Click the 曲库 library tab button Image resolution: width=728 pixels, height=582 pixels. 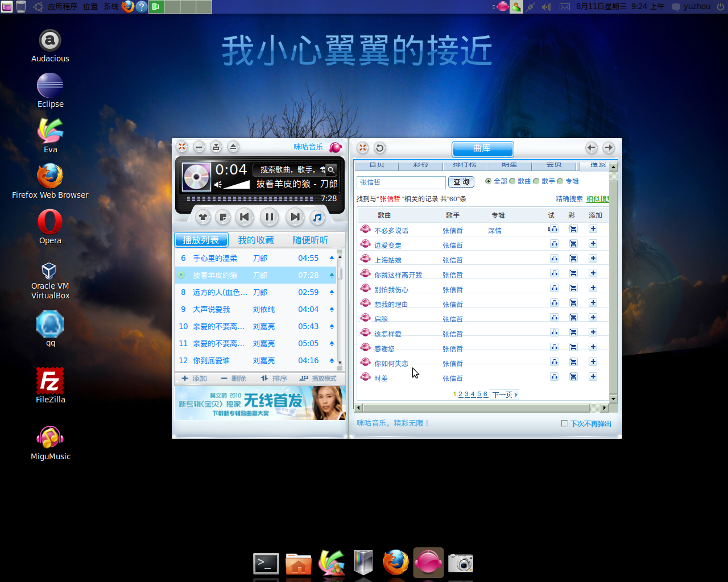482,148
